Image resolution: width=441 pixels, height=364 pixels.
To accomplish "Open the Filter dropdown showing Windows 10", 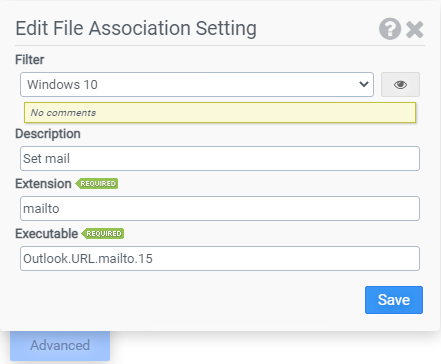I will click(197, 85).
